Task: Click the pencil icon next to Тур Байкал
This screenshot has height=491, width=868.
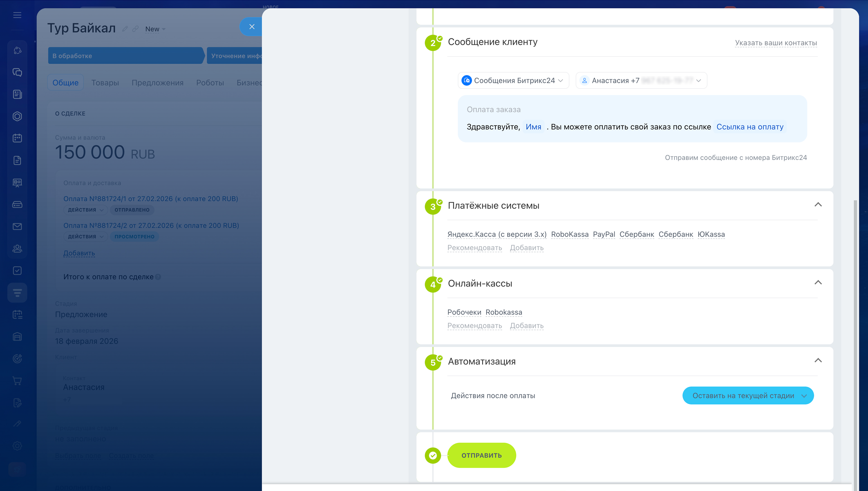Action: (125, 29)
